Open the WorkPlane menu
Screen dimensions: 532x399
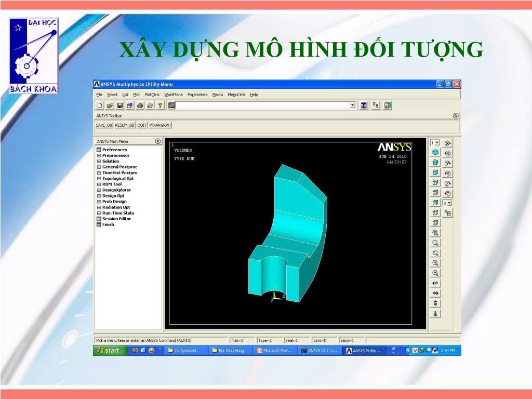tap(174, 95)
